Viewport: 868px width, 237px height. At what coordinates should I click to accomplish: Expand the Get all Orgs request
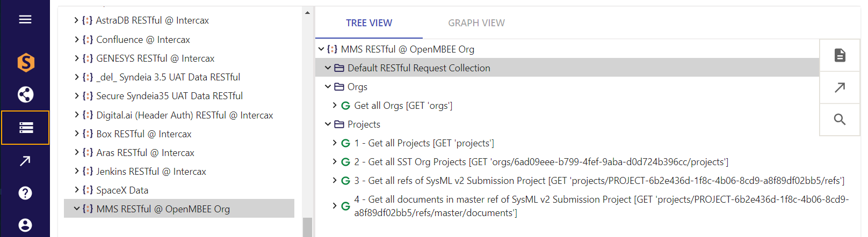point(335,106)
